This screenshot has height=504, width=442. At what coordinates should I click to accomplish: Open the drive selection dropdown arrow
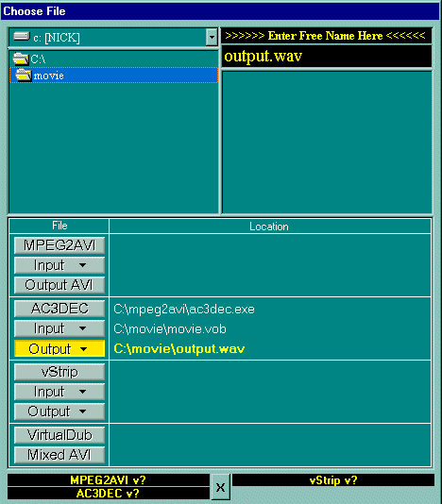coord(212,38)
